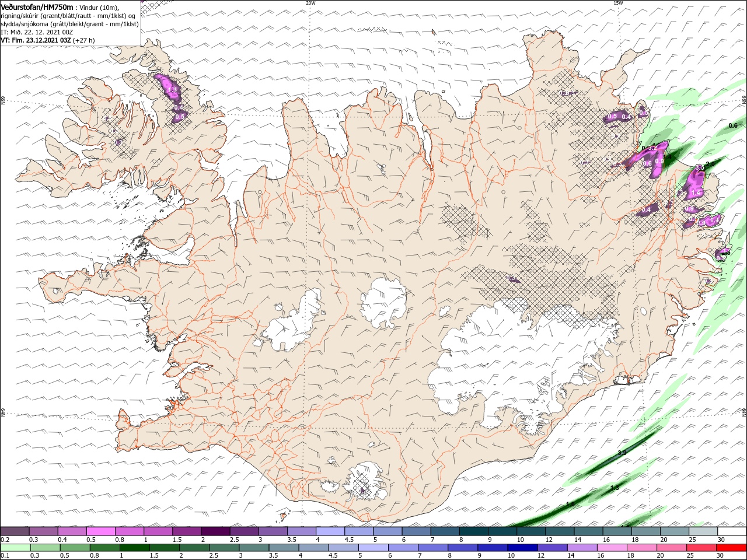The image size is (747, 560).
Task: Select the dark teal 9 swatch in upper legend
Action: [x=503, y=531]
